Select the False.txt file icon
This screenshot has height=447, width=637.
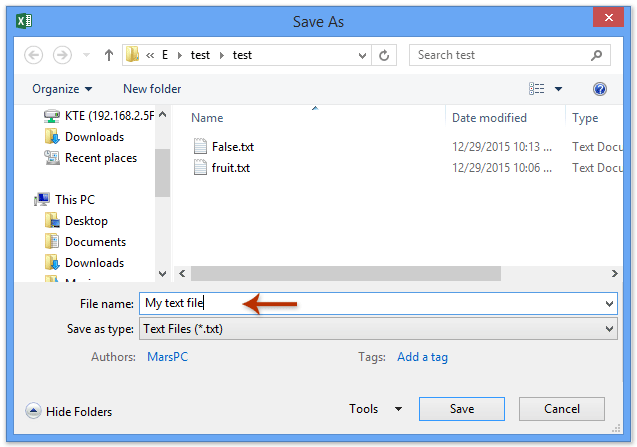pyautogui.click(x=200, y=147)
